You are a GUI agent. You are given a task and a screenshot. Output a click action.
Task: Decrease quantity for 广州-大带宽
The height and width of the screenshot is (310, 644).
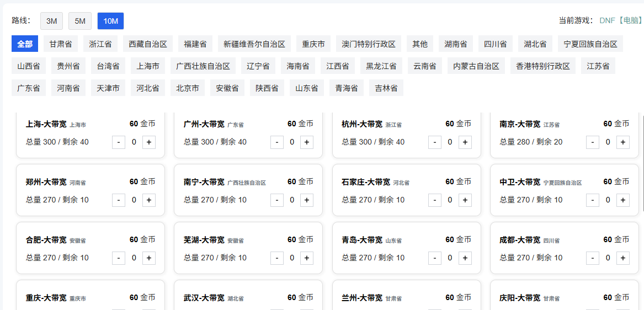pos(277,142)
